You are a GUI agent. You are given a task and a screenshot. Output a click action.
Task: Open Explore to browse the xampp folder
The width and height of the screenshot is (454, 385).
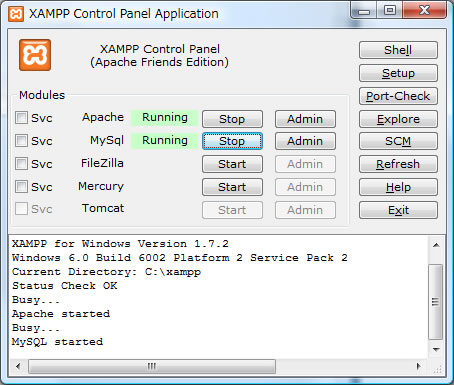pyautogui.click(x=398, y=119)
